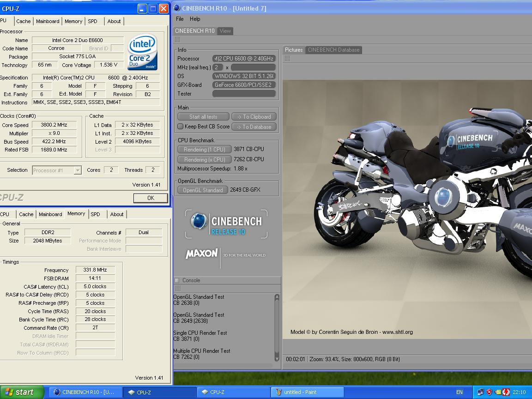This screenshot has width=532, height=399.
Task: Switch to second CPU-Z taskbar button
Action: 233,392
